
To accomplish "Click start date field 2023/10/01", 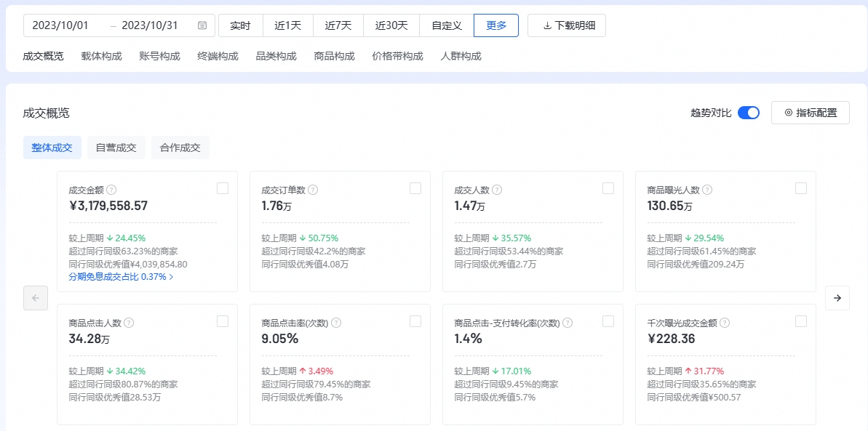I will (61, 25).
